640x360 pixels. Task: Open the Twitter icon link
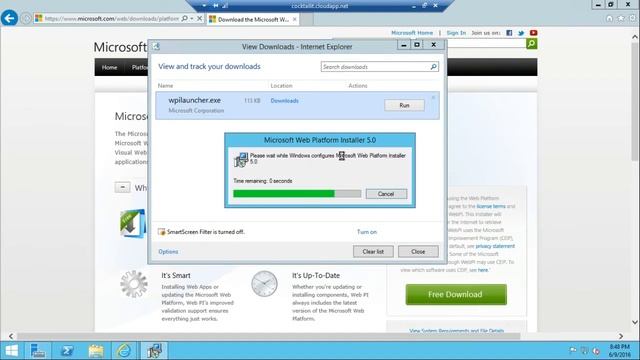coord(521,33)
